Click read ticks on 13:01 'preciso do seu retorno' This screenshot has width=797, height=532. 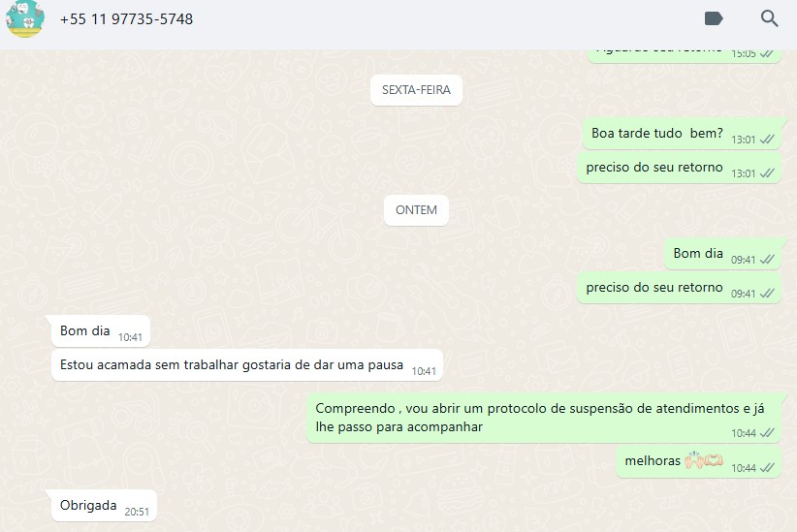point(767,173)
